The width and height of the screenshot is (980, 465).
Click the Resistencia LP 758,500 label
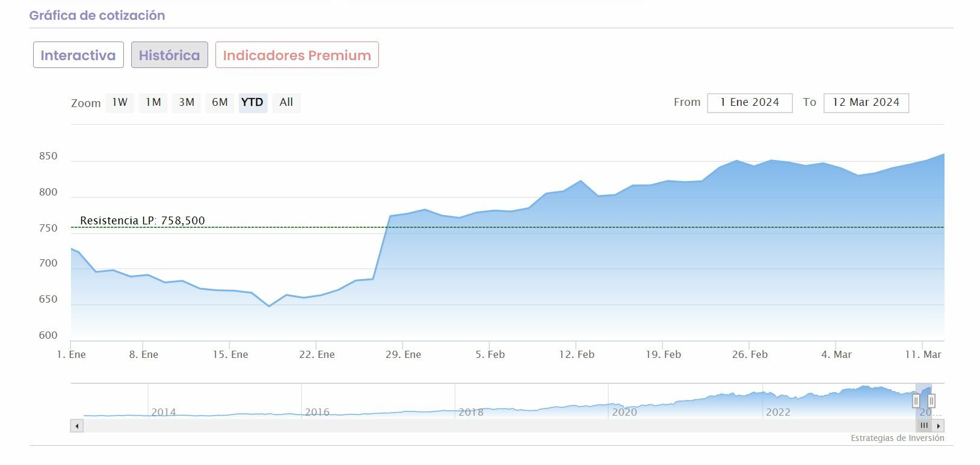(143, 221)
